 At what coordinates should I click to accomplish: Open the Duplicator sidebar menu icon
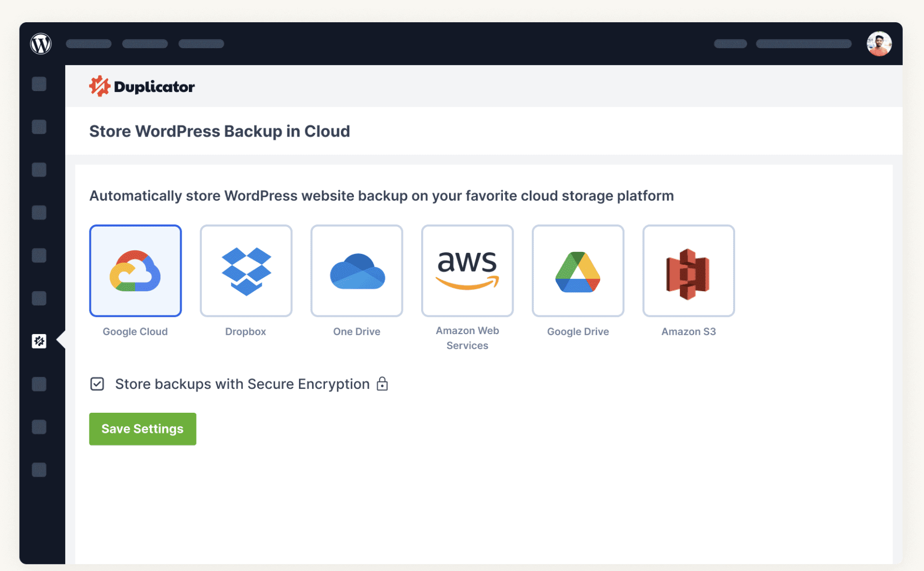tap(39, 341)
